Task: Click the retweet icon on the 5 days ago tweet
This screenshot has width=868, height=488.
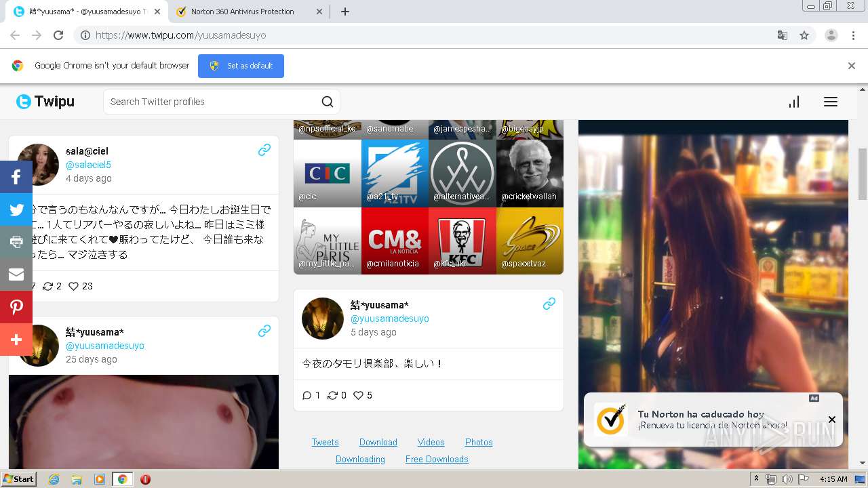Action: (332, 395)
